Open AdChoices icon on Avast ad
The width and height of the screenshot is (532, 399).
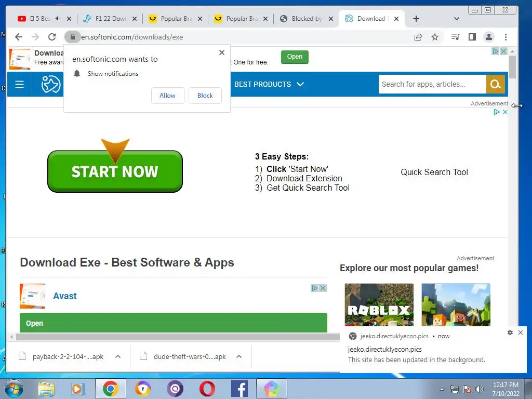pyautogui.click(x=314, y=288)
